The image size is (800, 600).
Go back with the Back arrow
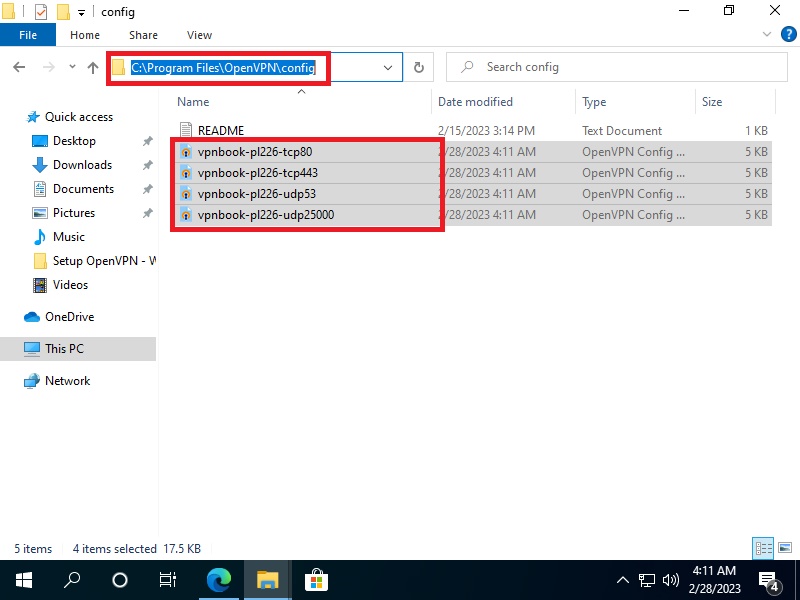tap(20, 68)
